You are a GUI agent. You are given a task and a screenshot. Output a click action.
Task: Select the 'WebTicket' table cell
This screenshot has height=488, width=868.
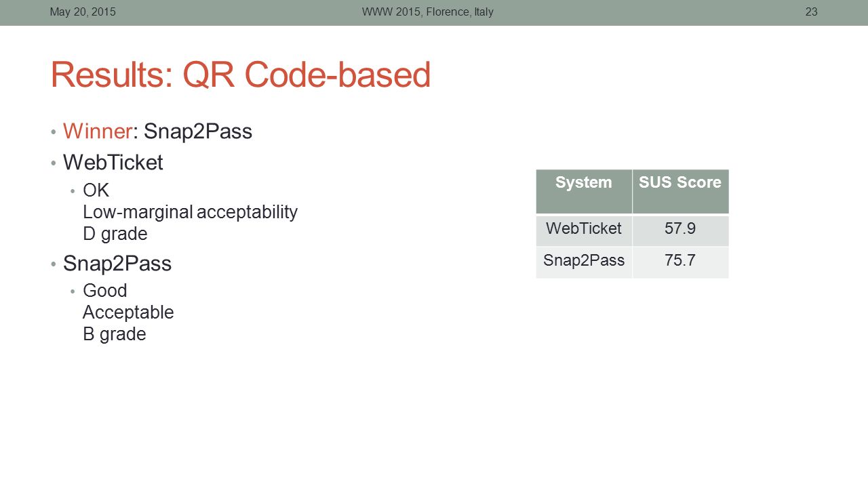click(x=584, y=230)
